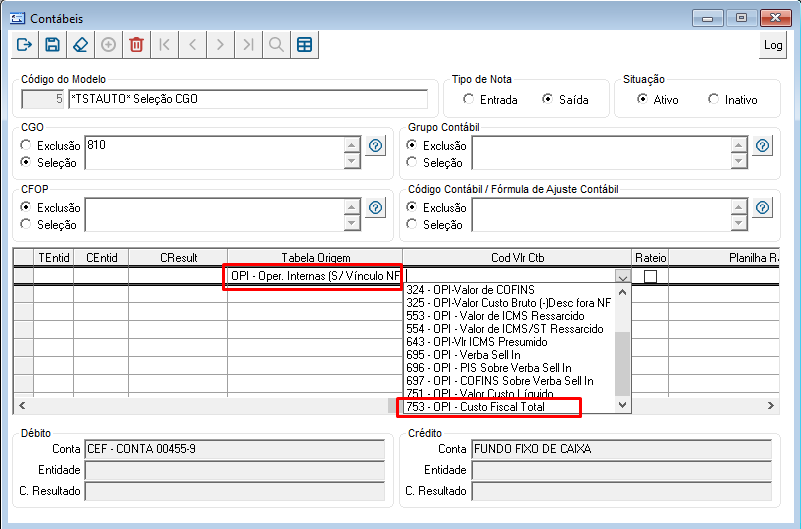Click Código Contábil list spinner up arrow
This screenshot has height=529, width=801.
click(738, 207)
